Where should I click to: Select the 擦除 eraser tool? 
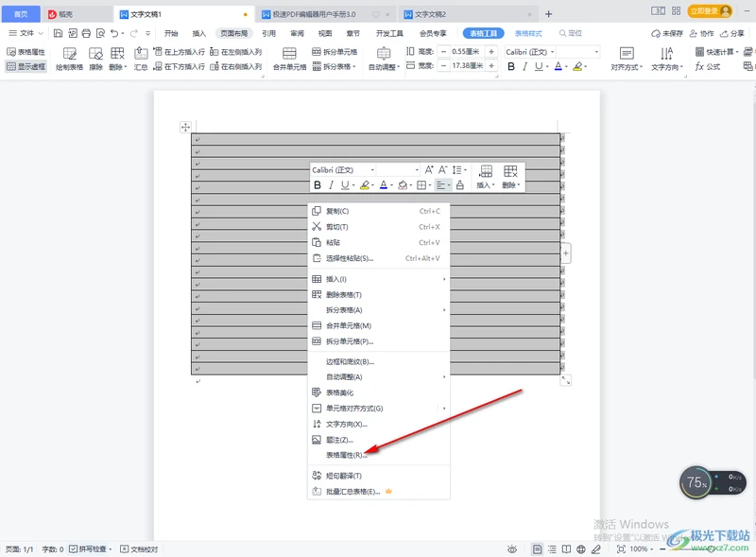(x=96, y=59)
